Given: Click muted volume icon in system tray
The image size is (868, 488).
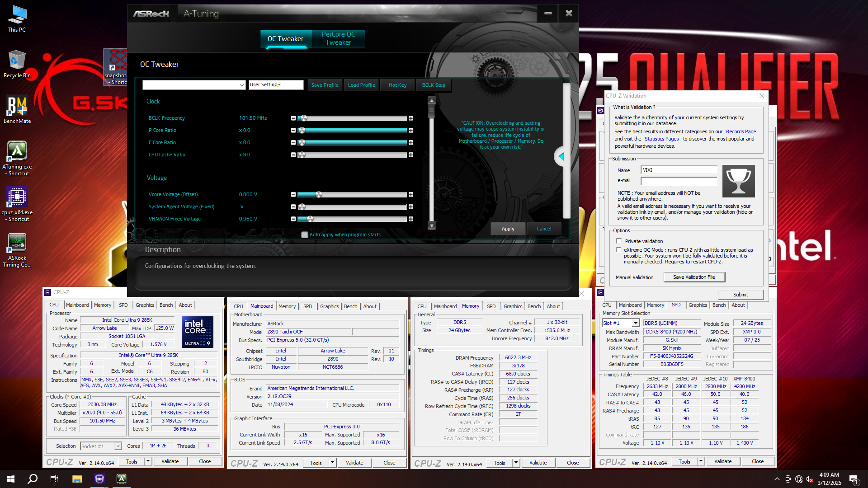Looking at the screenshot, I should [x=810, y=479].
